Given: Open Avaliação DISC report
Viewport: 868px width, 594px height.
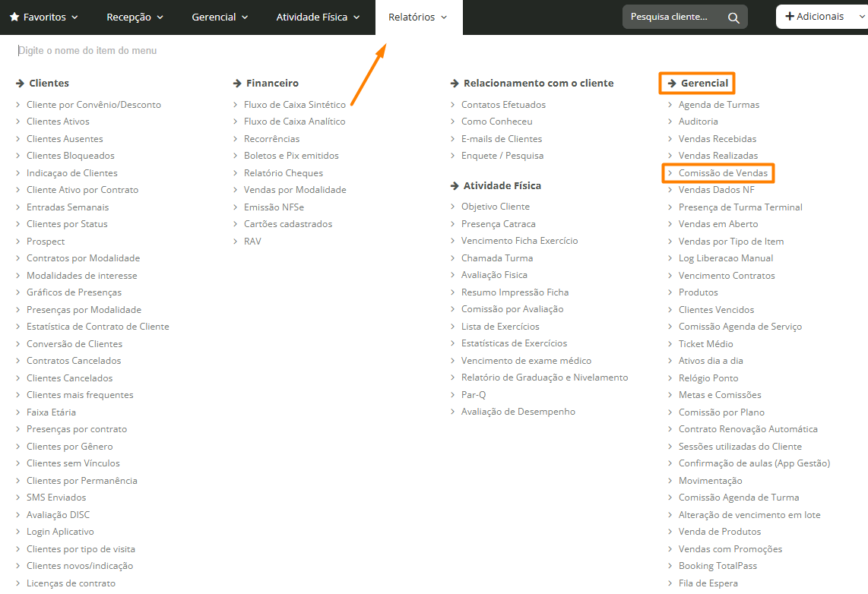Looking at the screenshot, I should 58,515.
